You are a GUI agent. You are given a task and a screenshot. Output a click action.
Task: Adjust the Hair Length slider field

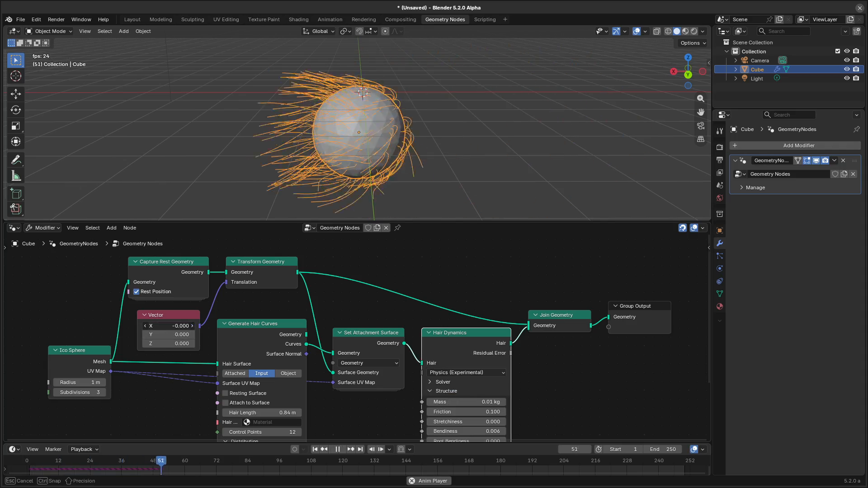[x=262, y=413]
